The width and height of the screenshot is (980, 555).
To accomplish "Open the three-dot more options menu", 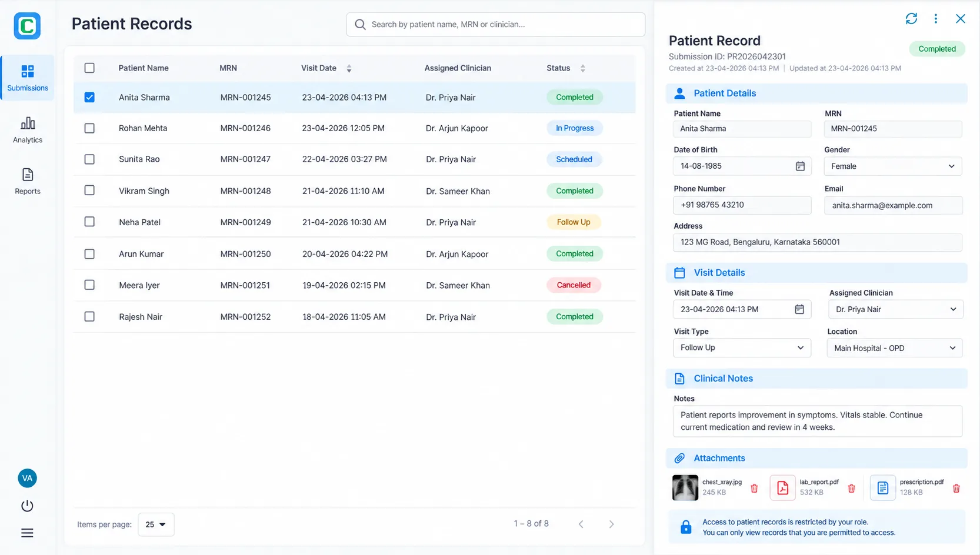I will click(936, 19).
